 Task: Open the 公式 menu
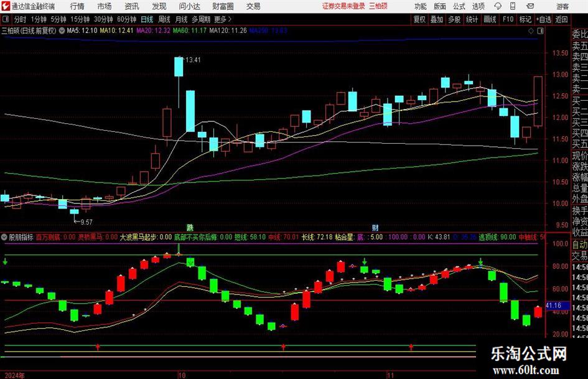[459, 6]
